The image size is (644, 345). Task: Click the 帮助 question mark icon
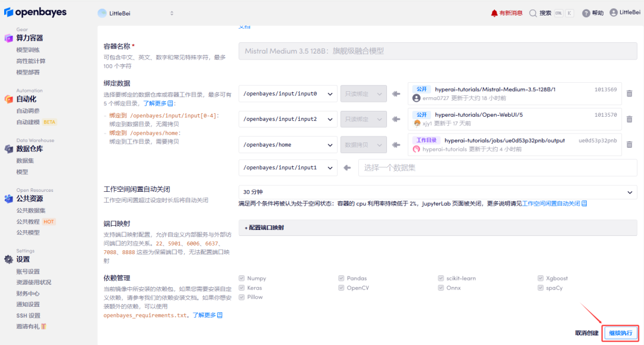pyautogui.click(x=586, y=13)
